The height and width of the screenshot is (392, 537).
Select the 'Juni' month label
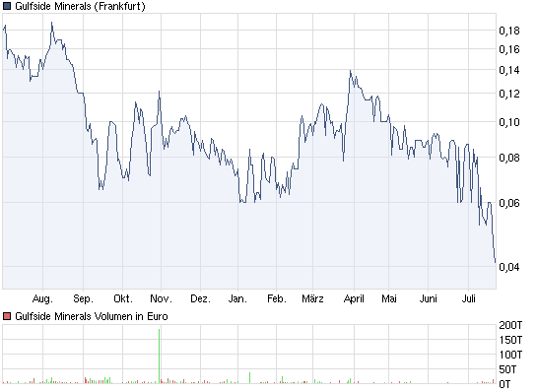point(428,298)
